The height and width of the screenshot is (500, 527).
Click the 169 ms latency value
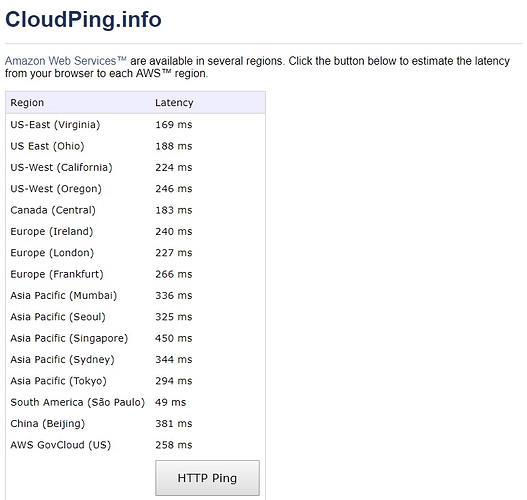(x=174, y=125)
